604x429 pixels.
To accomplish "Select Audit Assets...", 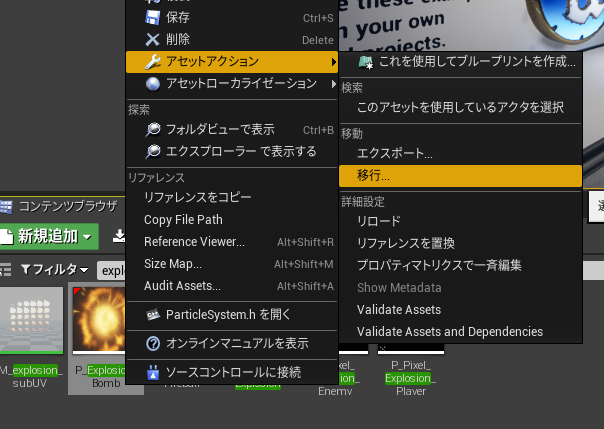I will [232, 286].
